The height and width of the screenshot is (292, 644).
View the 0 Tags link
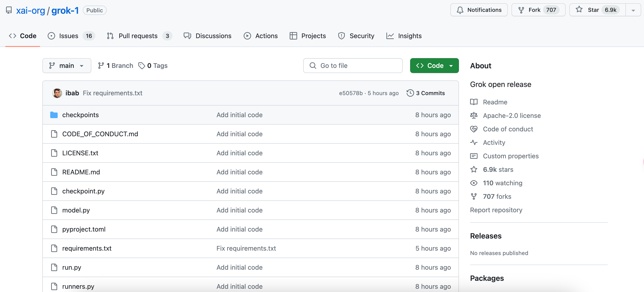coord(153,66)
